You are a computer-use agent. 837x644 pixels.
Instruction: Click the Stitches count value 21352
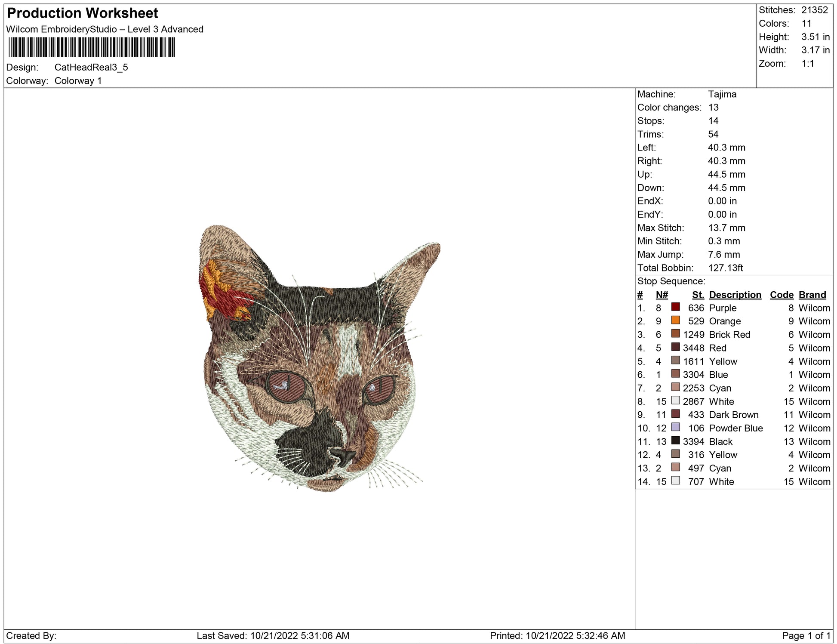pyautogui.click(x=814, y=10)
